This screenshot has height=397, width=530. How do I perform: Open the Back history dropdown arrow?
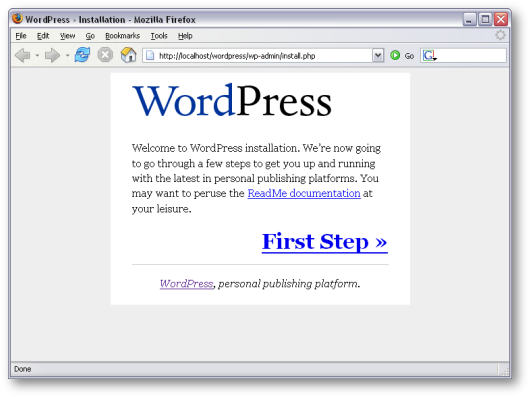(37, 55)
